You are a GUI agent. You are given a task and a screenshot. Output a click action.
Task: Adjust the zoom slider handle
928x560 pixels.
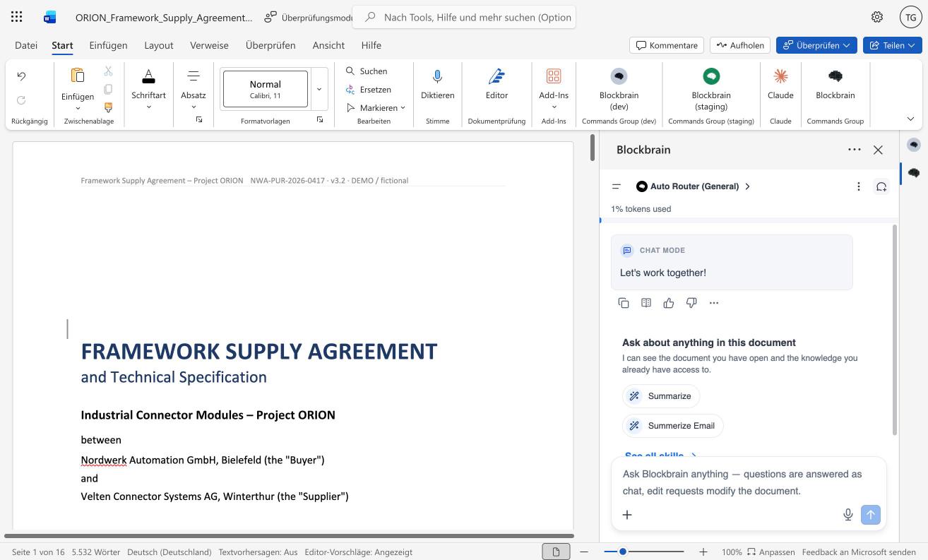click(623, 552)
